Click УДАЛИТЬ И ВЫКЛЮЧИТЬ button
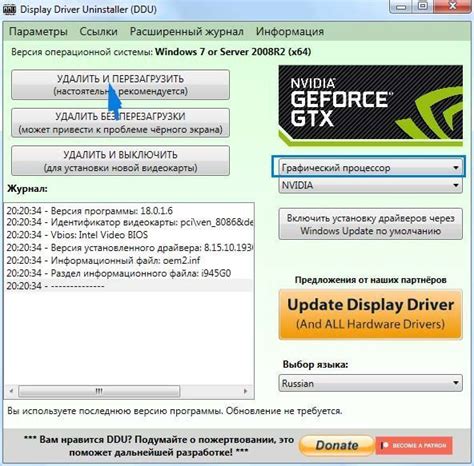Screen dimensions: 474x466 pyautogui.click(x=120, y=161)
